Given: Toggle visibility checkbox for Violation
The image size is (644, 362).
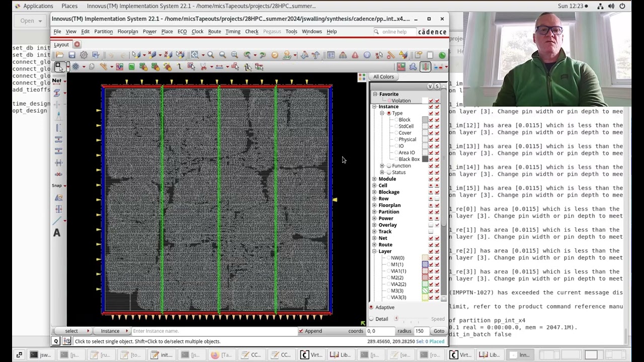Looking at the screenshot, I should (x=431, y=101).
